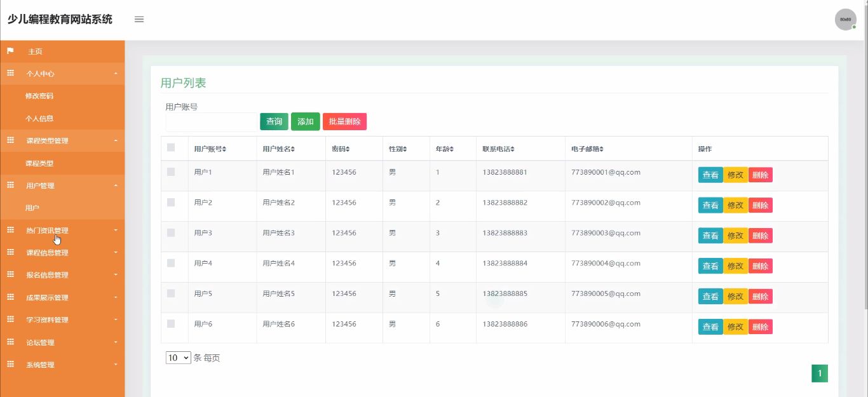Click the grid icon beside 学习资料管理

[x=10, y=320]
